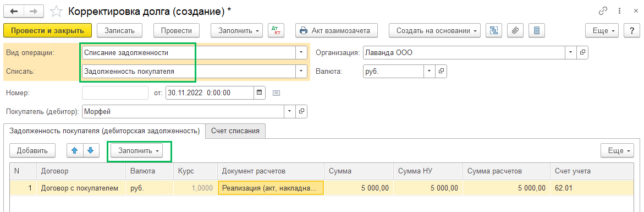This screenshot has height=212, width=644.
Task: Close the document form with X
Action: tap(635, 12)
